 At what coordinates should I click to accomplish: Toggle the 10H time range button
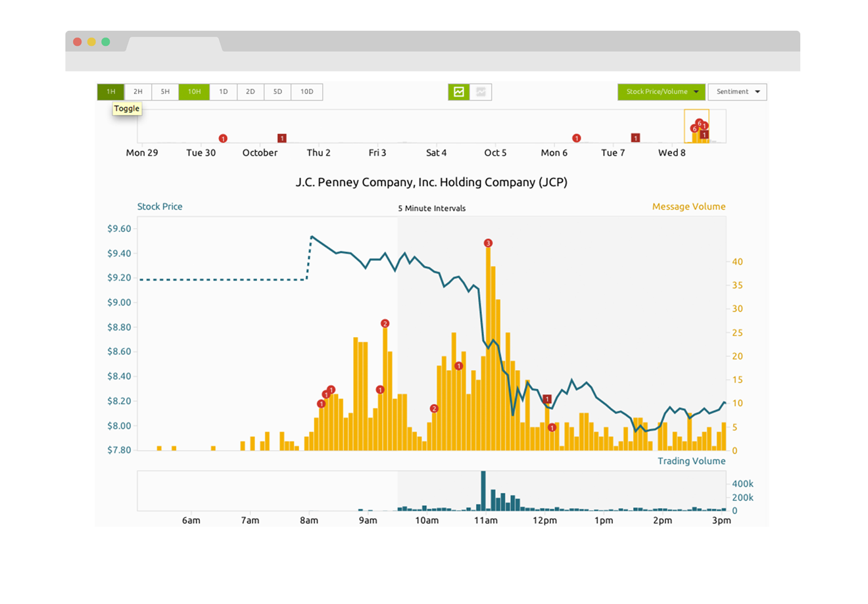click(x=194, y=92)
